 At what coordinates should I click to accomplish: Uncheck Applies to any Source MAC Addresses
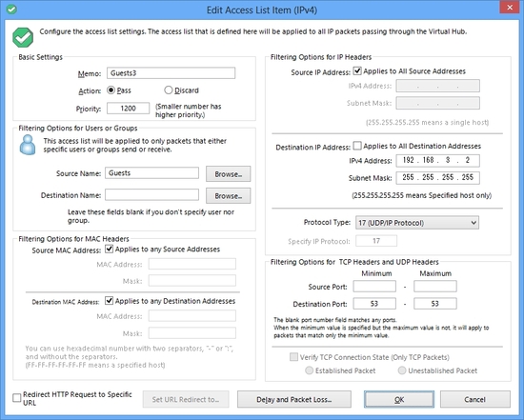point(109,249)
